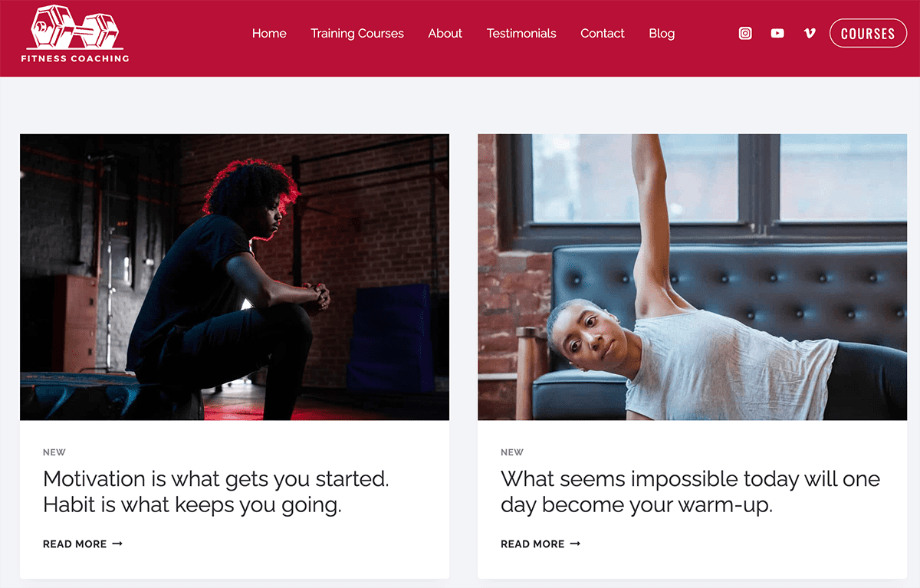This screenshot has width=920, height=588.
Task: Open the Instagram social icon
Action: click(x=745, y=33)
